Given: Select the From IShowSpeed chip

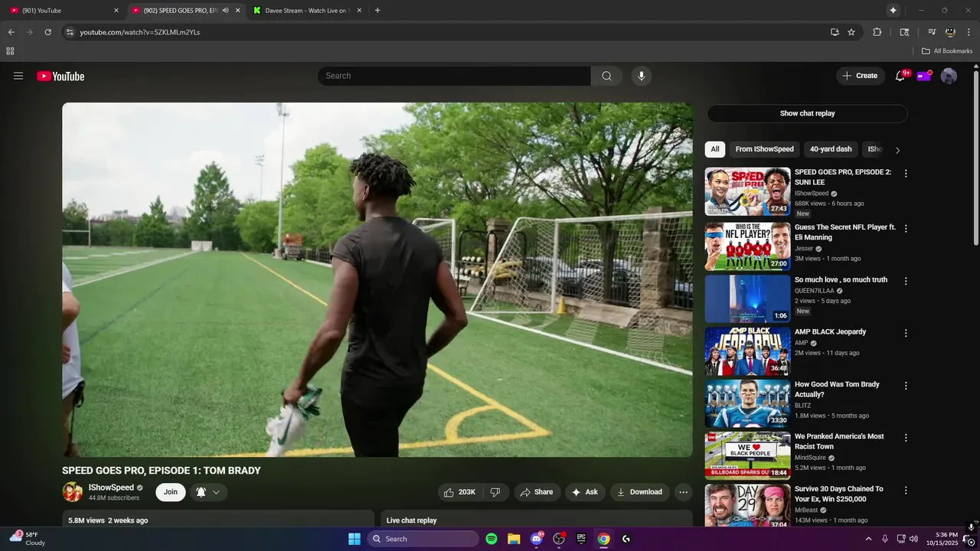Looking at the screenshot, I should click(765, 149).
